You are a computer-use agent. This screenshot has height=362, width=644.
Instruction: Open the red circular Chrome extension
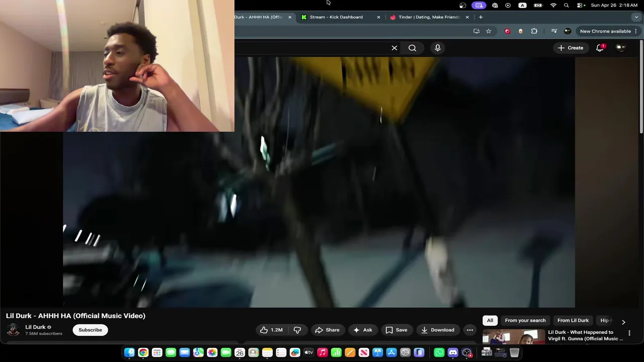pos(507,31)
